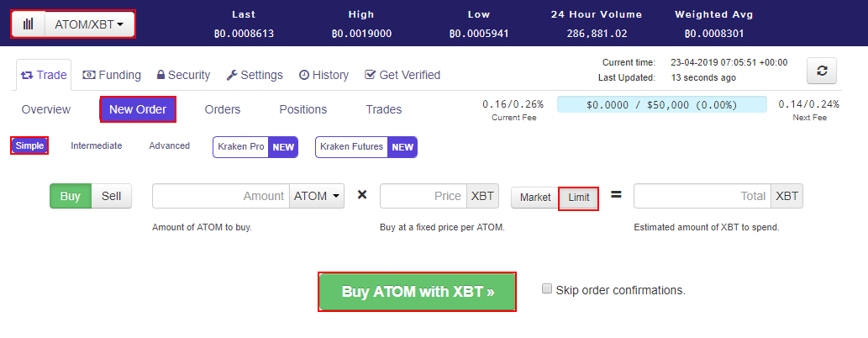
Task: Focus the Price input field
Action: pyautogui.click(x=423, y=196)
